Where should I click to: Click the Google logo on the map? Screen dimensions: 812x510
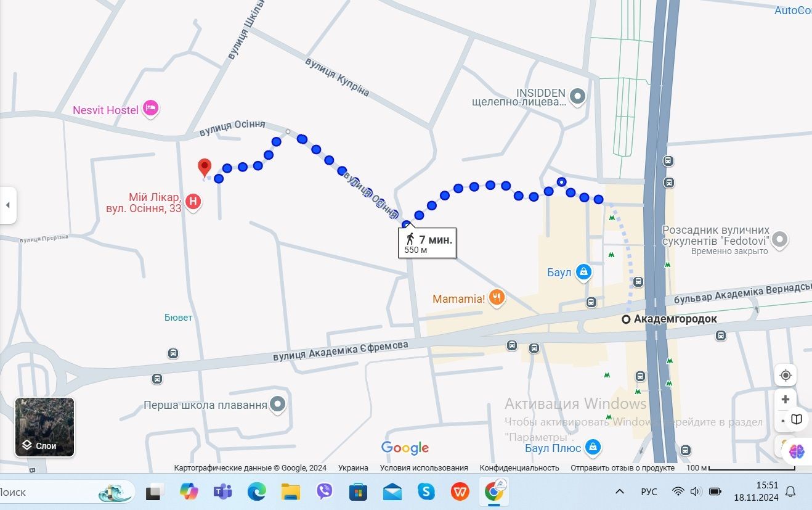pos(405,448)
